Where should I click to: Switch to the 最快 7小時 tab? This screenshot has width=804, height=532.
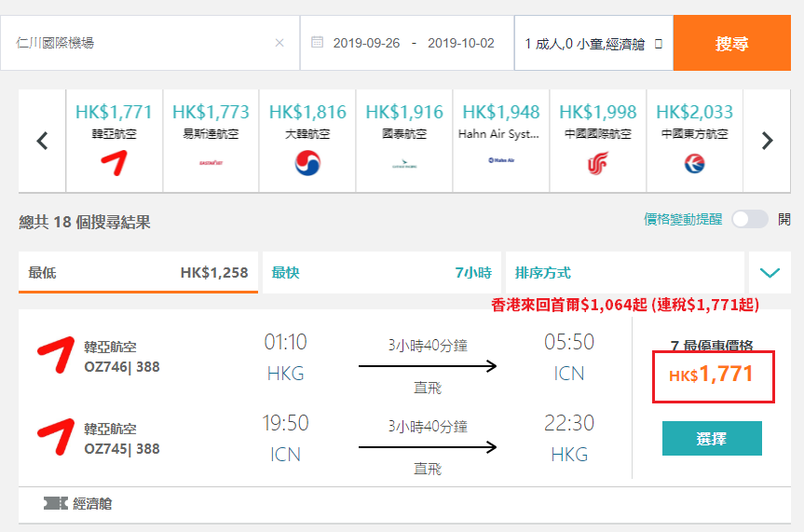point(381,272)
